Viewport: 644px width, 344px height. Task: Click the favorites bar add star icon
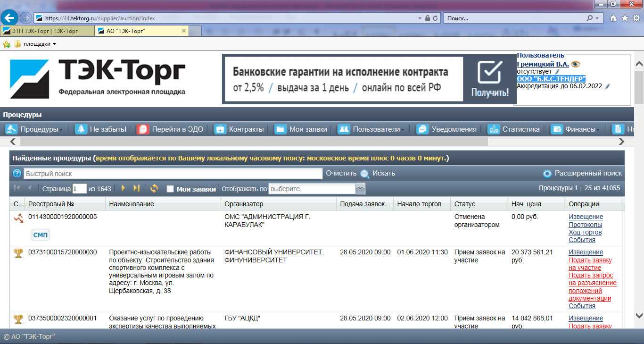(x=7, y=44)
